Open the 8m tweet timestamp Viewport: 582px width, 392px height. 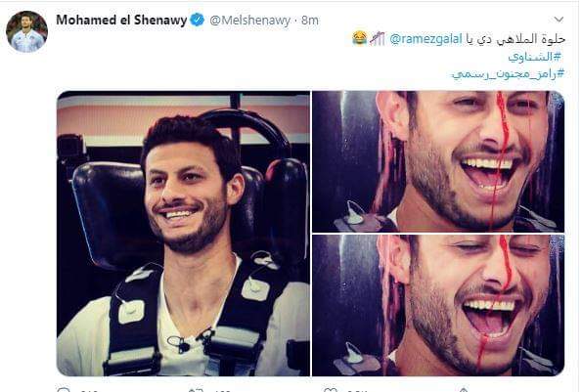pos(310,21)
